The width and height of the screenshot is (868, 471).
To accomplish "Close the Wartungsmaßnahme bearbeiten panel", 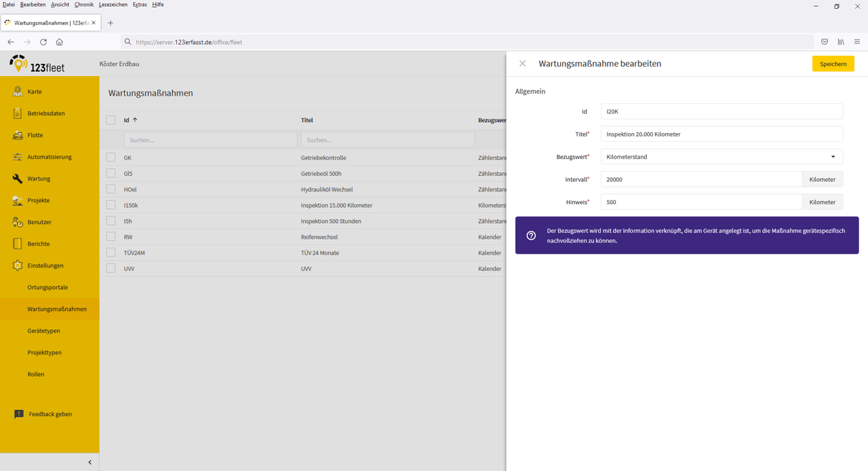I will [522, 64].
